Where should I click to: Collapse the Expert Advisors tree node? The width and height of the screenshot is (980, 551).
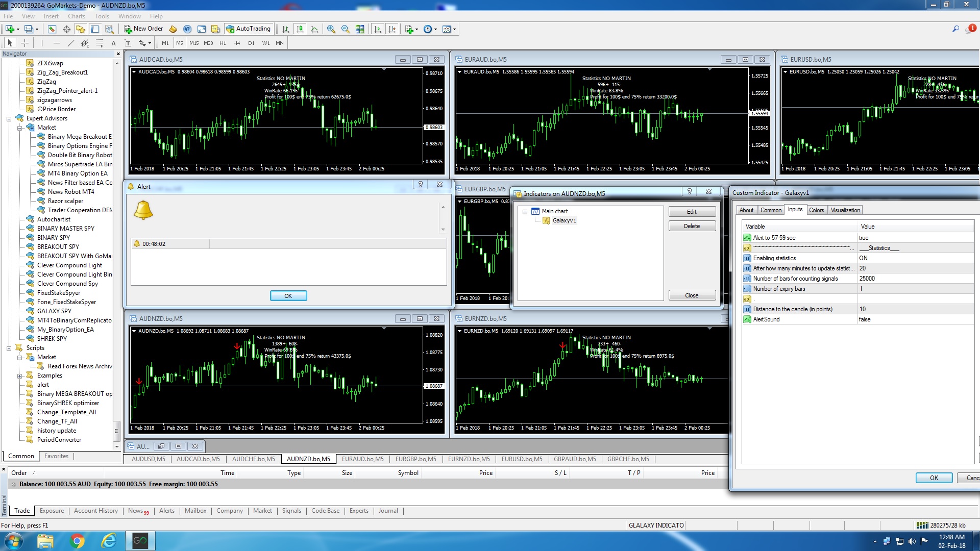pos(9,118)
